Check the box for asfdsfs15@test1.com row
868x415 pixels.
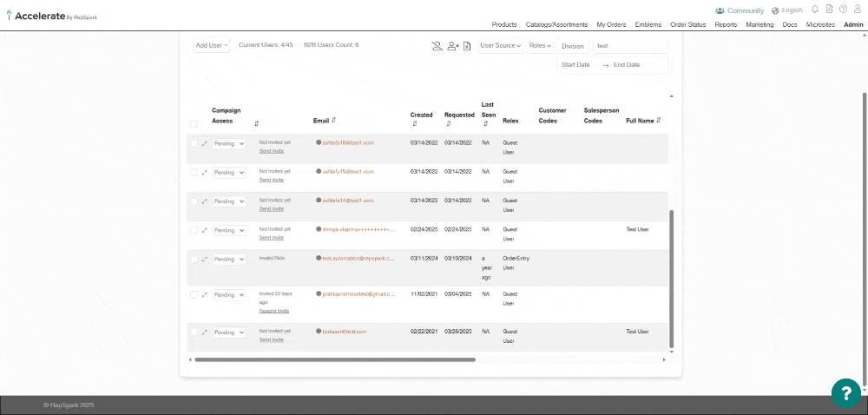(194, 172)
